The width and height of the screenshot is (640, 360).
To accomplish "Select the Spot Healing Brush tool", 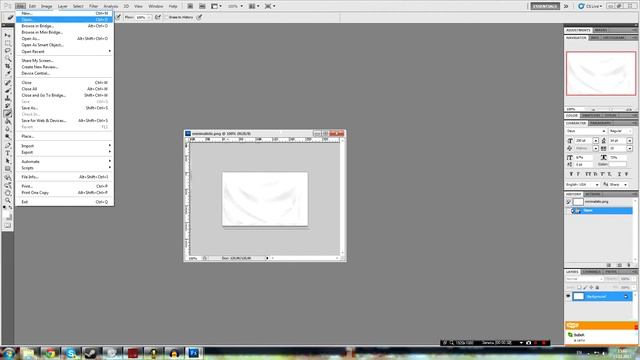I will tap(8, 83).
